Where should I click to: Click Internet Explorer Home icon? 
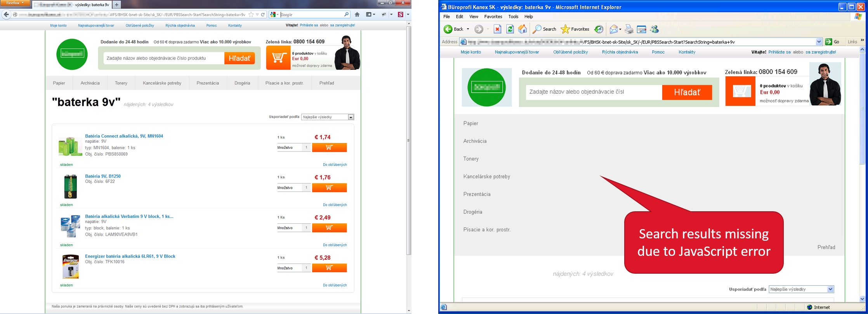pyautogui.click(x=523, y=29)
